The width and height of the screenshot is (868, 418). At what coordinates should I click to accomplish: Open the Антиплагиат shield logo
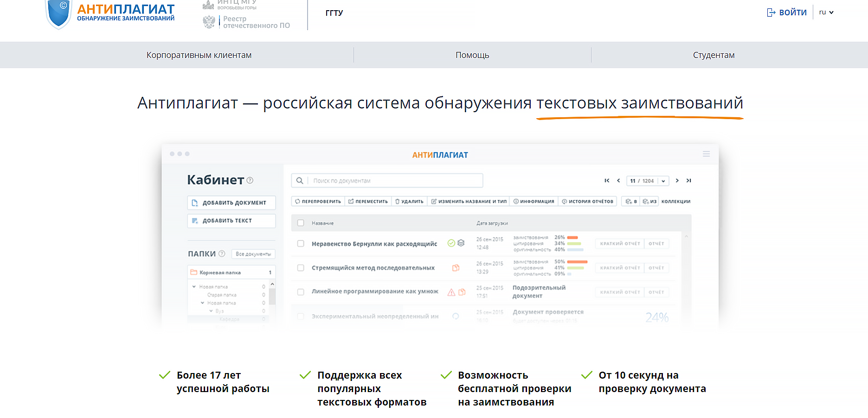point(58,14)
